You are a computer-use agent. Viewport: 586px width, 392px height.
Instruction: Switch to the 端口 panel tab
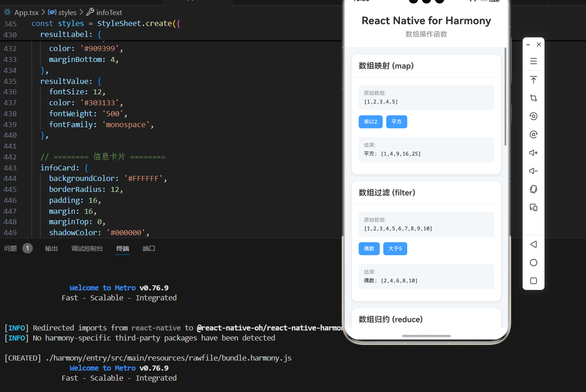149,248
